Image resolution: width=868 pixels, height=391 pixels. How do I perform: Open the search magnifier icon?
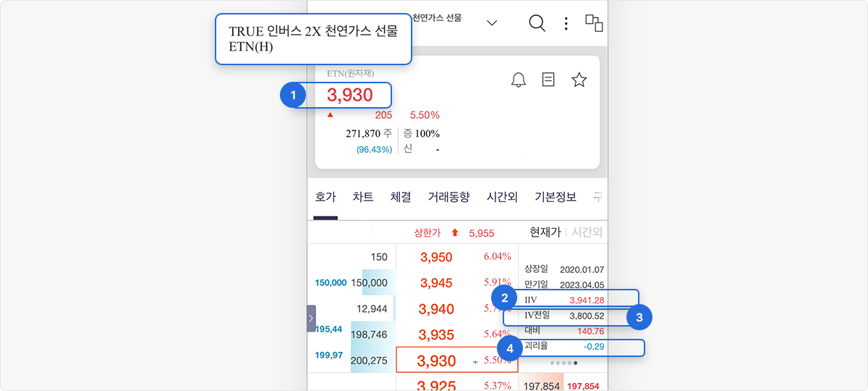click(537, 23)
